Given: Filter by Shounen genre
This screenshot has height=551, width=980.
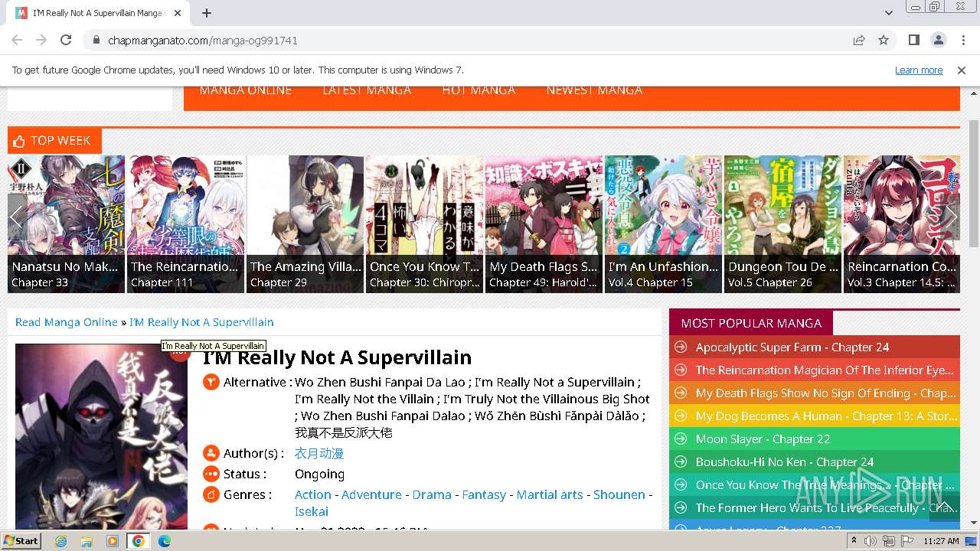Looking at the screenshot, I should [x=619, y=495].
